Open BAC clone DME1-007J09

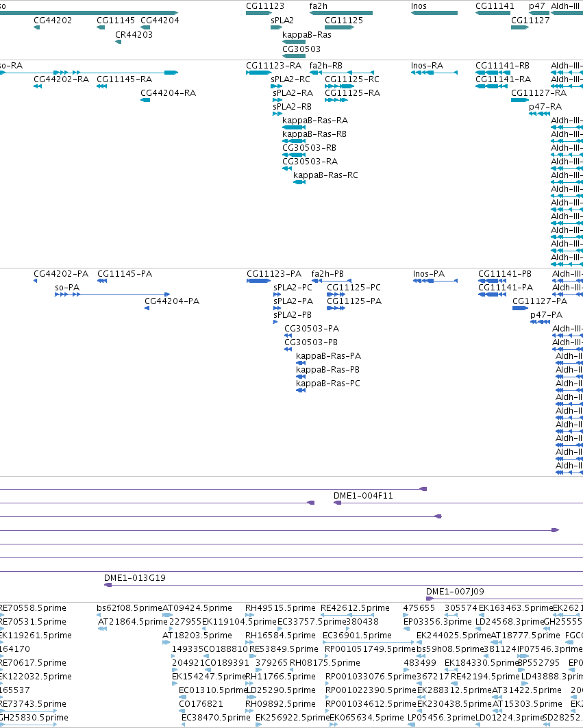pyautogui.click(x=455, y=592)
